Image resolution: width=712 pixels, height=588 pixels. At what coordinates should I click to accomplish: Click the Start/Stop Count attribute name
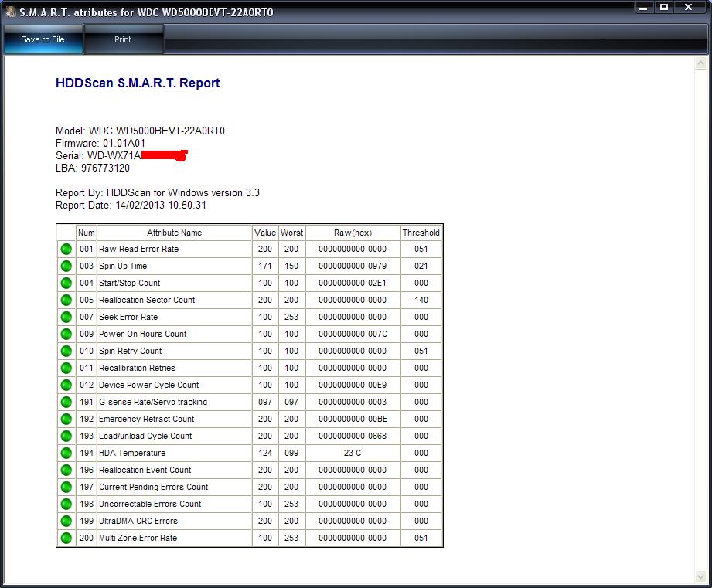tap(129, 283)
